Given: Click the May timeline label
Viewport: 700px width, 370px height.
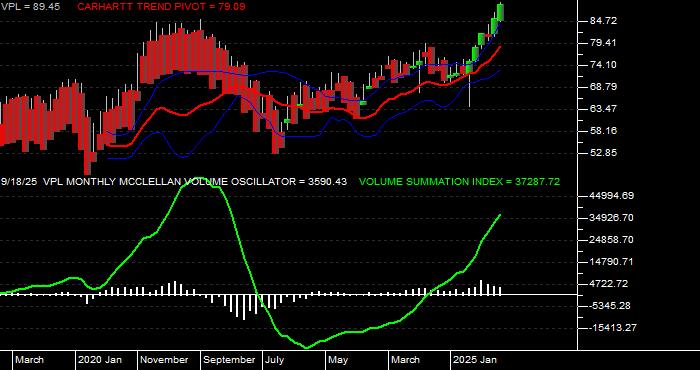Looking at the screenshot, I should (x=339, y=360).
